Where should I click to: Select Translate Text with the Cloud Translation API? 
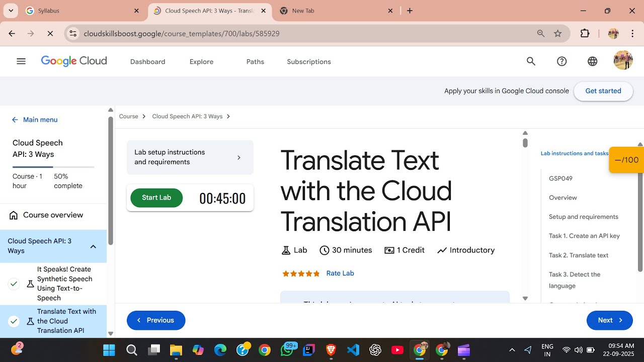67,321
